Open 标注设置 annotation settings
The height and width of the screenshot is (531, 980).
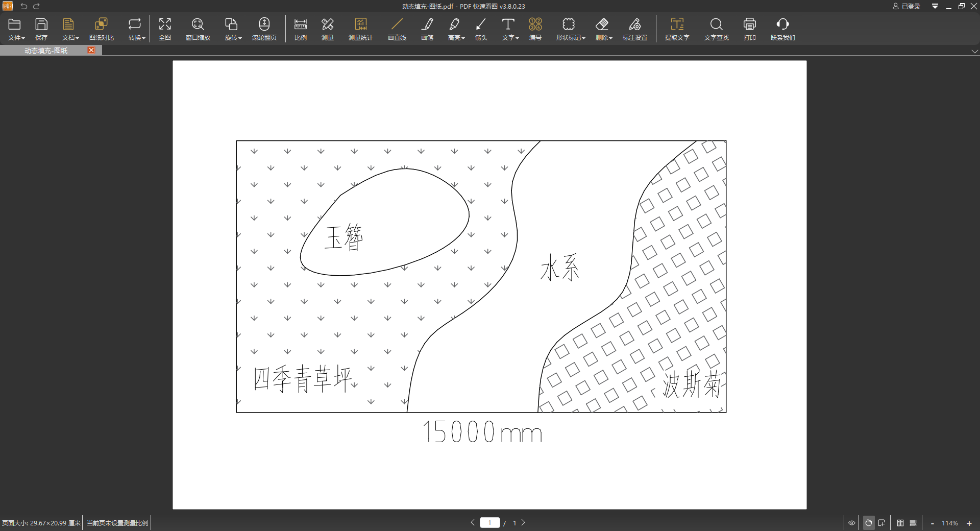pyautogui.click(x=635, y=29)
